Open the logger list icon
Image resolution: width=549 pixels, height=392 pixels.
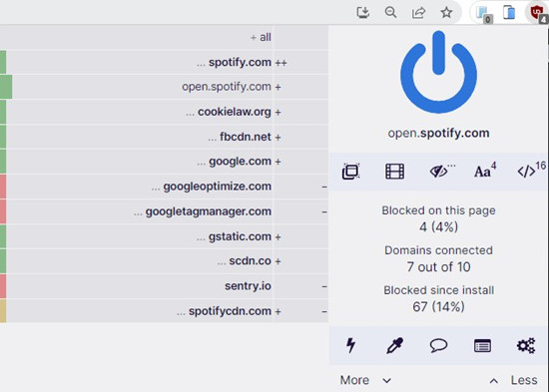[482, 345]
